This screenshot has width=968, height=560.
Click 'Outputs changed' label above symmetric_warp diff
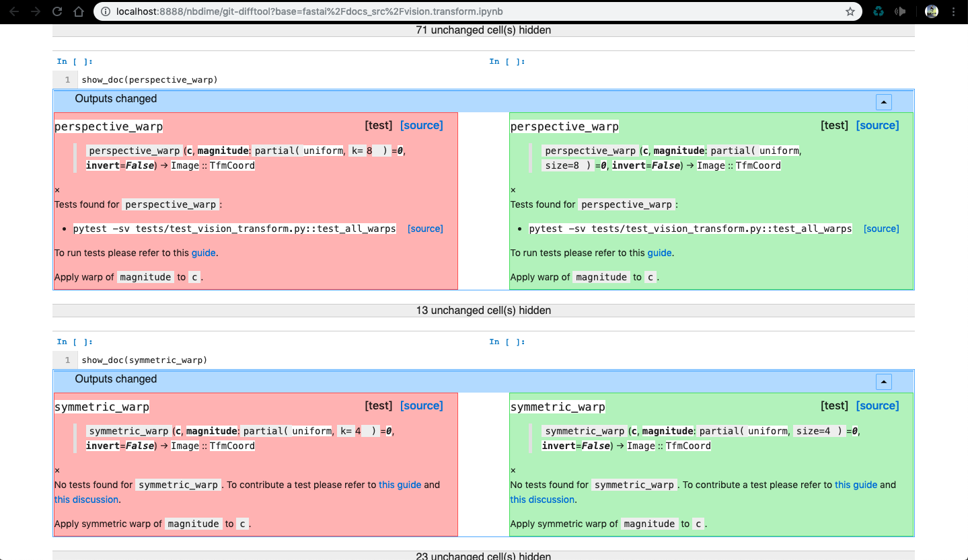click(116, 379)
